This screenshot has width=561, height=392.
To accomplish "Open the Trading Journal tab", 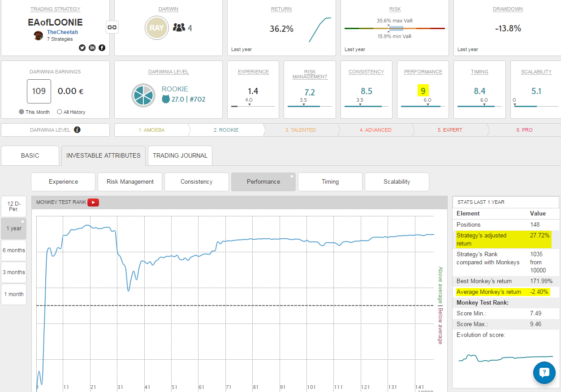I will (x=180, y=155).
